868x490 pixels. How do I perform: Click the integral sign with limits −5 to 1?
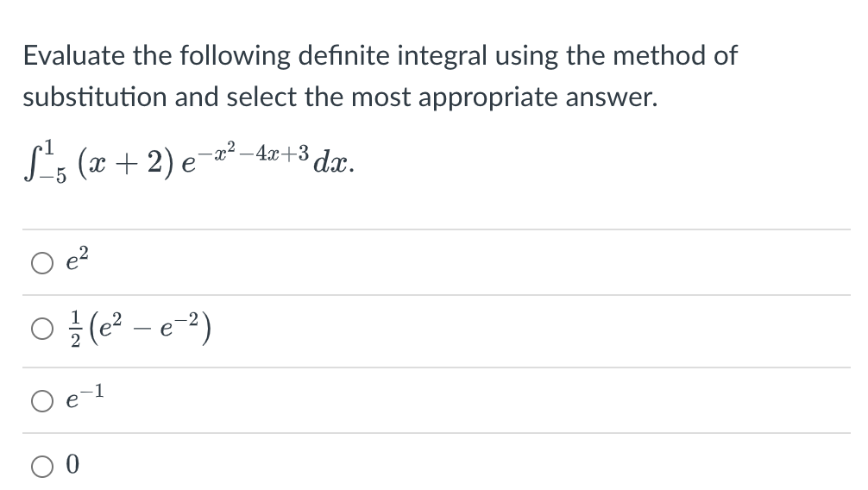(x=45, y=161)
